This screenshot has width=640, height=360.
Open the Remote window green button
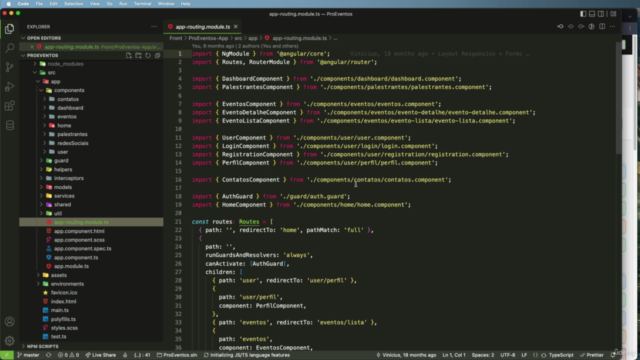click(7, 355)
